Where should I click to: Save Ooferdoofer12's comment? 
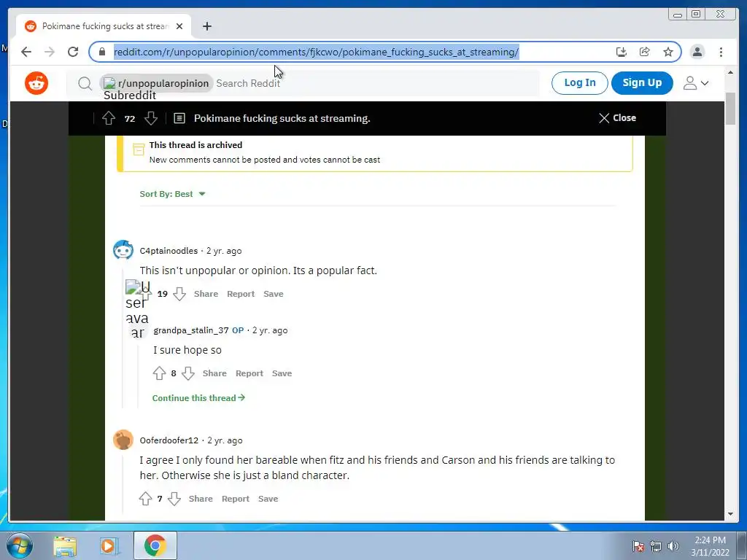tap(268, 499)
